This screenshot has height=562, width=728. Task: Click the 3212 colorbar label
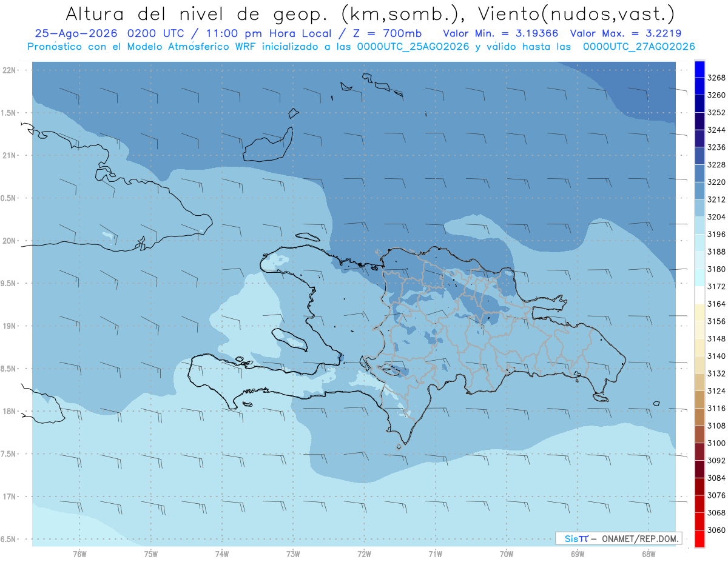(x=716, y=199)
